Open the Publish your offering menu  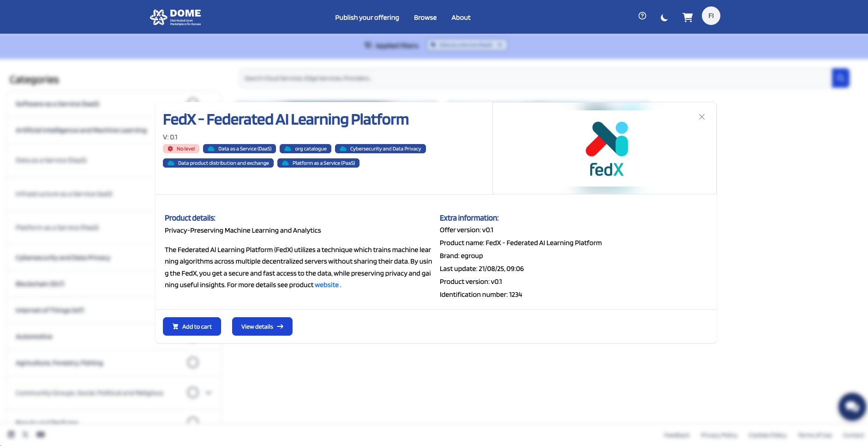coord(367,18)
